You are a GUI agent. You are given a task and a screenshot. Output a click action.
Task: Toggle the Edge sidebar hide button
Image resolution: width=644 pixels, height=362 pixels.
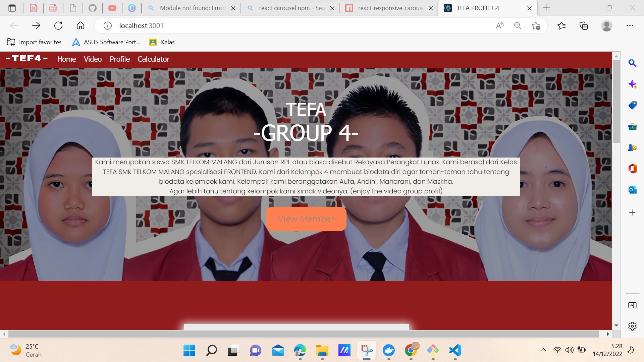click(x=632, y=305)
